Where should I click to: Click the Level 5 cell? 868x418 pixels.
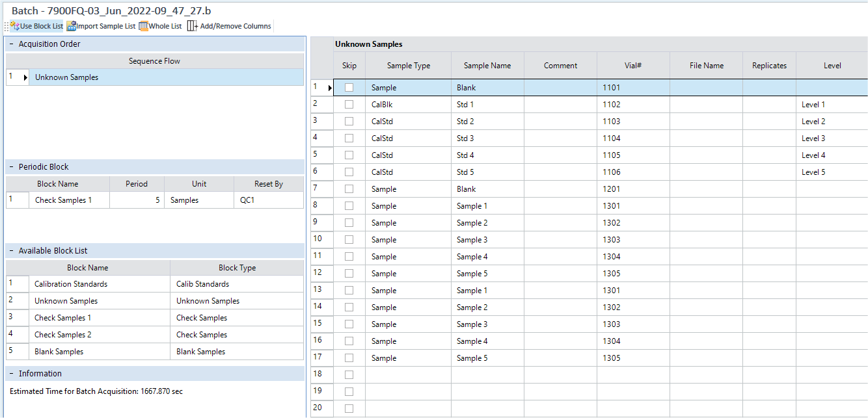tap(832, 172)
